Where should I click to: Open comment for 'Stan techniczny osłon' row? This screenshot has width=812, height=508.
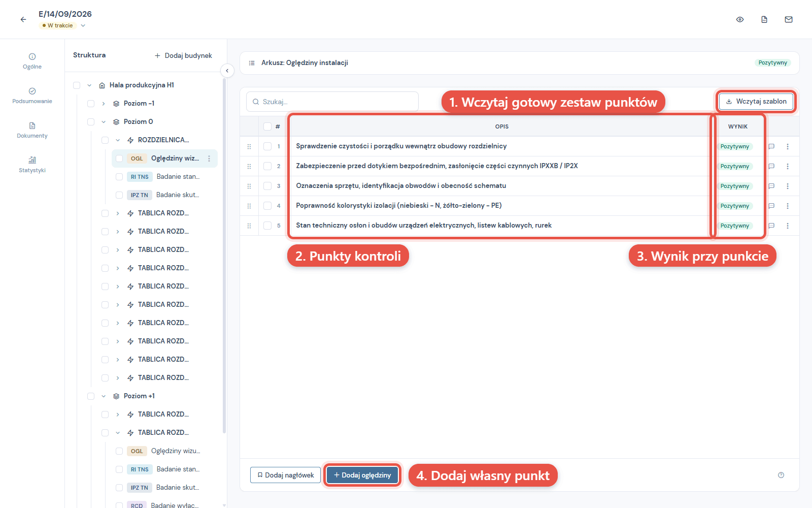(x=771, y=226)
